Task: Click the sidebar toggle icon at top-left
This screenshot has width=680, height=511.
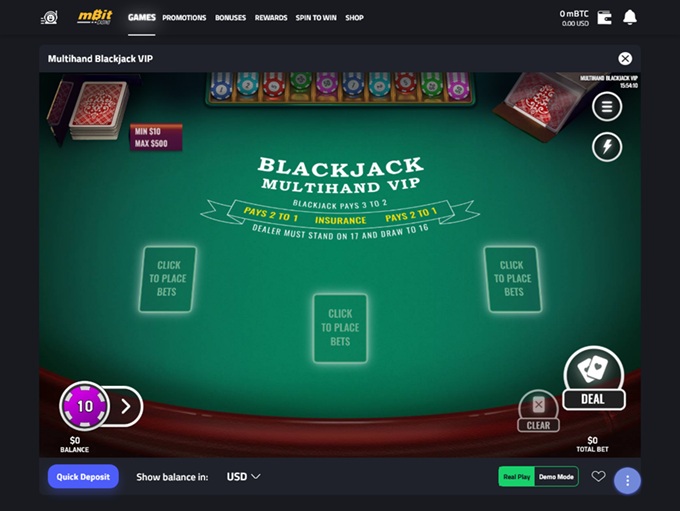Action: (49, 18)
